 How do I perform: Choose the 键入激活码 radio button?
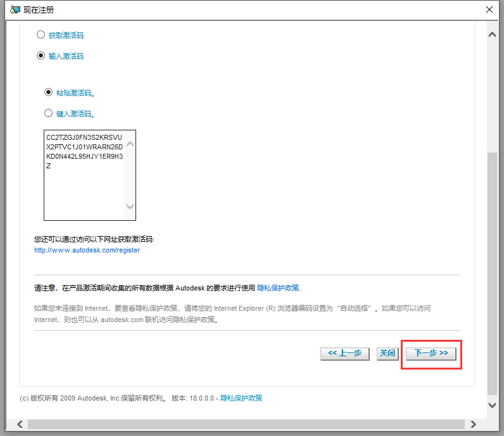click(48, 113)
